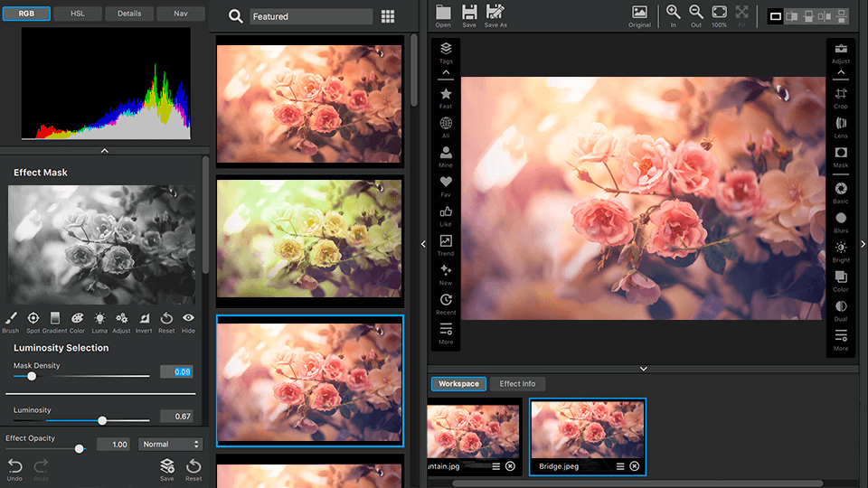Switch to the RGB tab
This screenshot has height=488, width=868.
(x=26, y=14)
